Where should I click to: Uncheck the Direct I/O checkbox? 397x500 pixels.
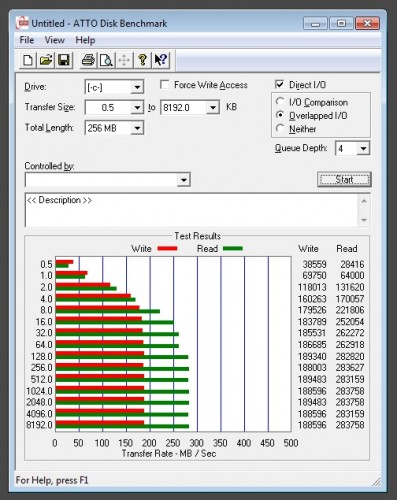pyautogui.click(x=280, y=84)
